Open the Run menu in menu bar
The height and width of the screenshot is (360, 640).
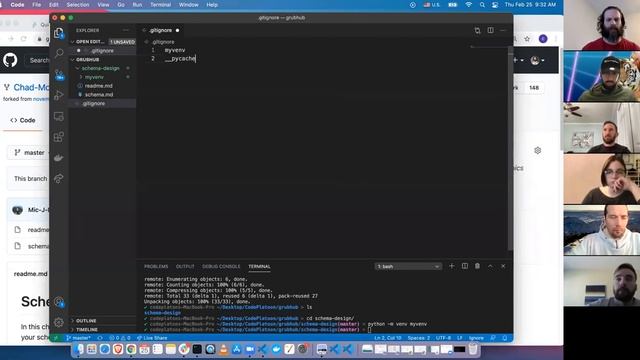coord(137,4)
